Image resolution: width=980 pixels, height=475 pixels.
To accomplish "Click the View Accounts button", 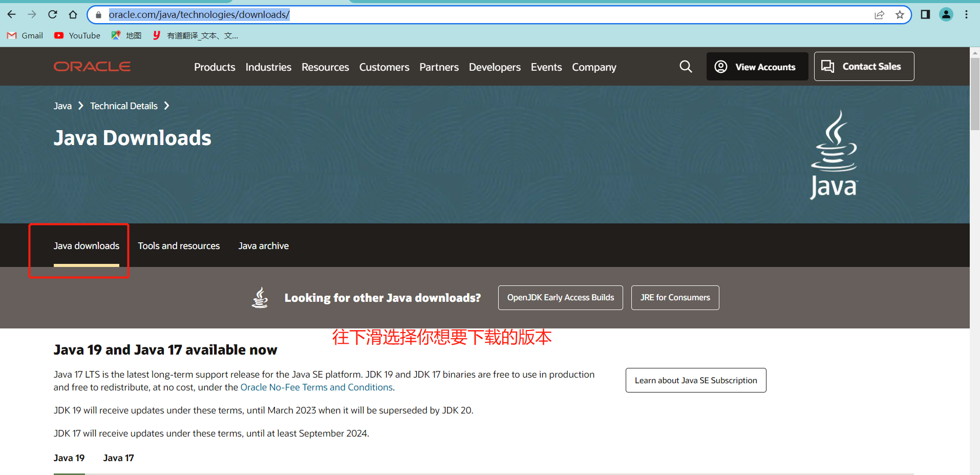I will tap(757, 67).
